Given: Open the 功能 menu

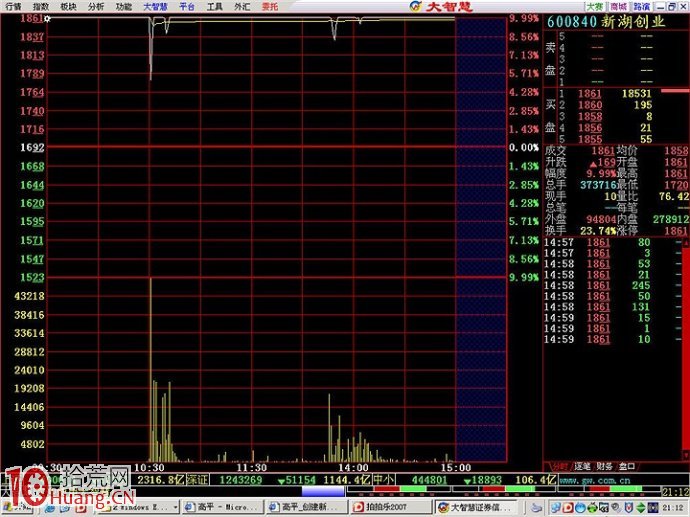Looking at the screenshot, I should click(x=124, y=6).
